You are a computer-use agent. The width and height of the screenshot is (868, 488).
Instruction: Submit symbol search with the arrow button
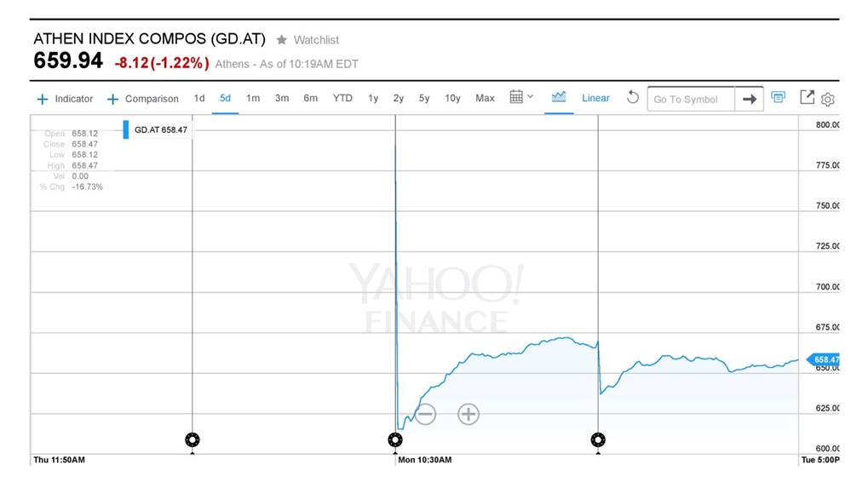click(x=749, y=99)
